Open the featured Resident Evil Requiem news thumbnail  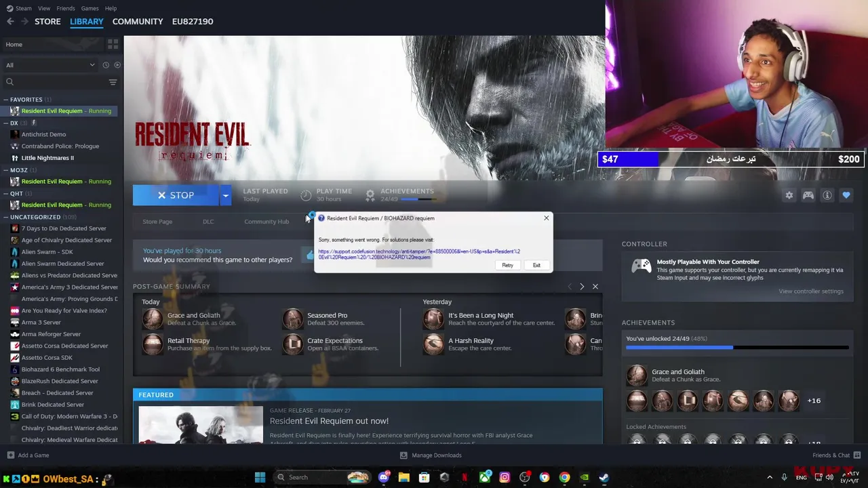[201, 425]
